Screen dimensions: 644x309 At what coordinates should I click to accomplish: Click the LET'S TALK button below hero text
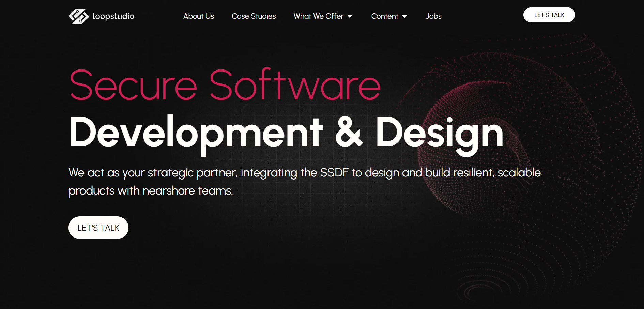(x=98, y=228)
